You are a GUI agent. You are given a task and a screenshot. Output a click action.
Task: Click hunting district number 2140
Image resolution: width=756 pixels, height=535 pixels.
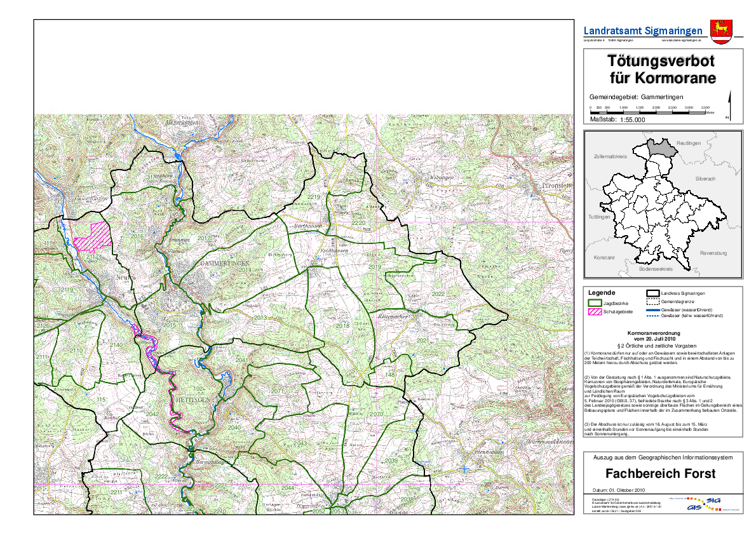click(116, 345)
